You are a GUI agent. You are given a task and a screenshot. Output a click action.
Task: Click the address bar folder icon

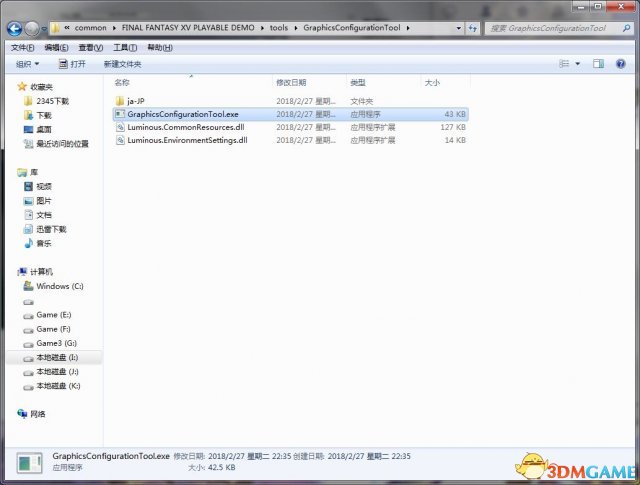click(55, 28)
